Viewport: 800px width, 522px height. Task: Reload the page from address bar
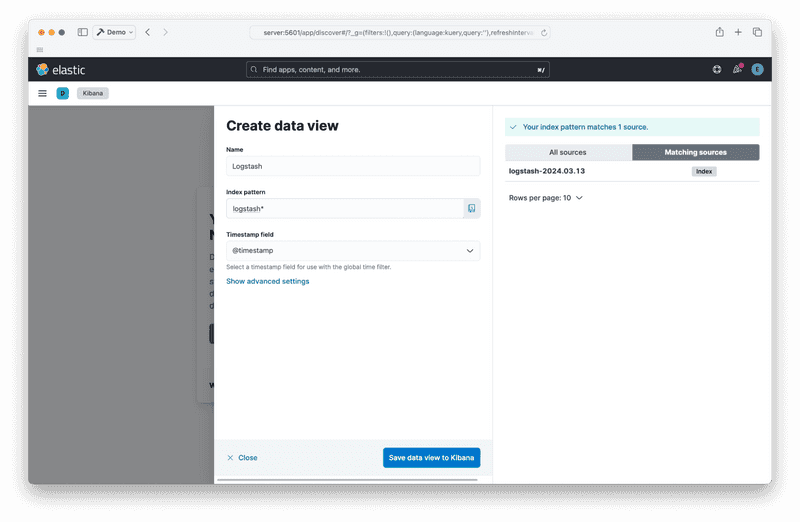tap(543, 32)
